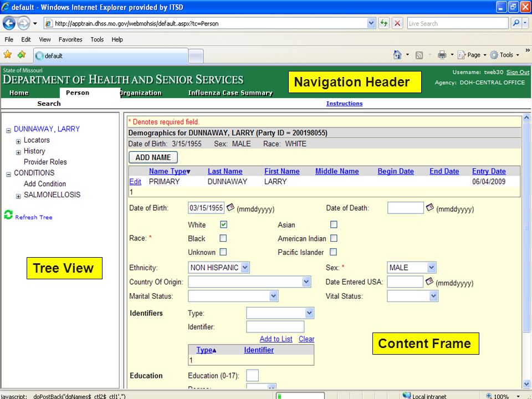Open the File menu
532x399 pixels.
[9, 39]
